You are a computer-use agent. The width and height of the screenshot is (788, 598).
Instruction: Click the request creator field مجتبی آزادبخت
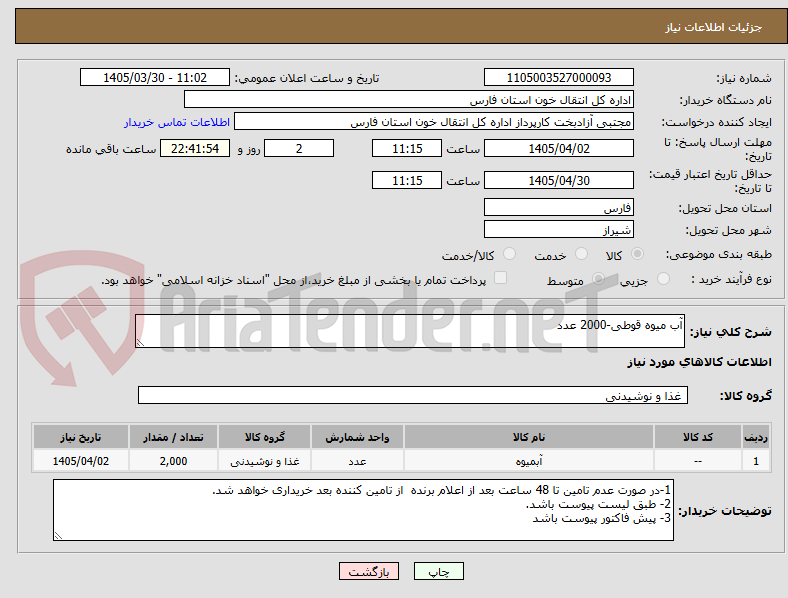tap(434, 122)
